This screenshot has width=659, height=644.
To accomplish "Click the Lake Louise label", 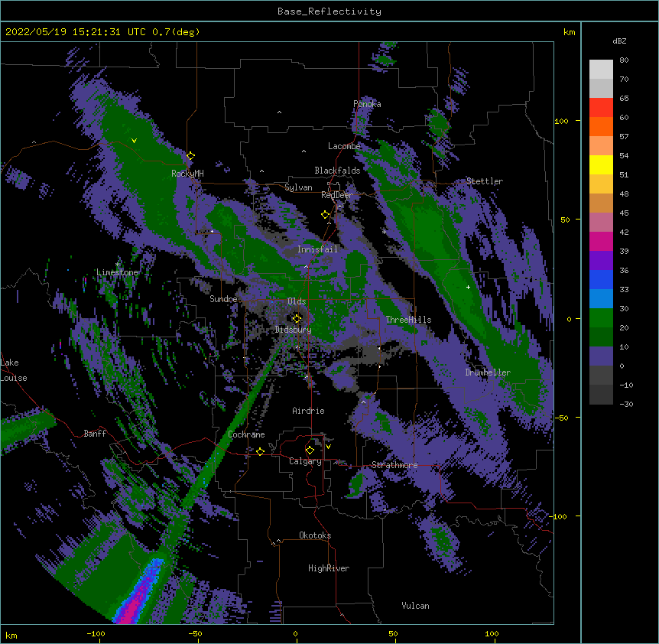I will [13, 370].
